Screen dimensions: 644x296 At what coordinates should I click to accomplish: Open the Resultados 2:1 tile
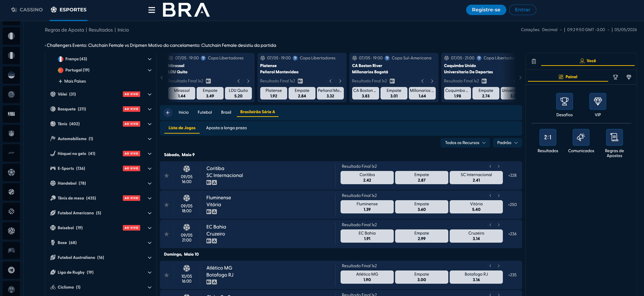click(x=548, y=137)
